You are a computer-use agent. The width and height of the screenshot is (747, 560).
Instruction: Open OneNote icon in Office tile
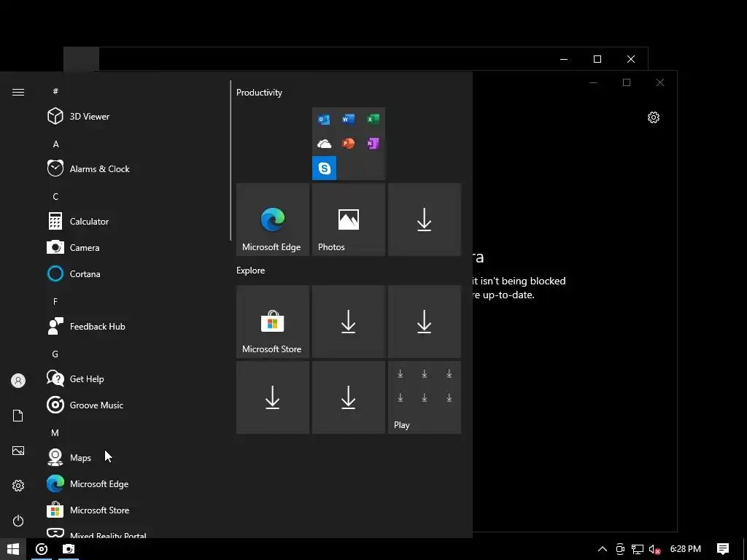pyautogui.click(x=373, y=144)
